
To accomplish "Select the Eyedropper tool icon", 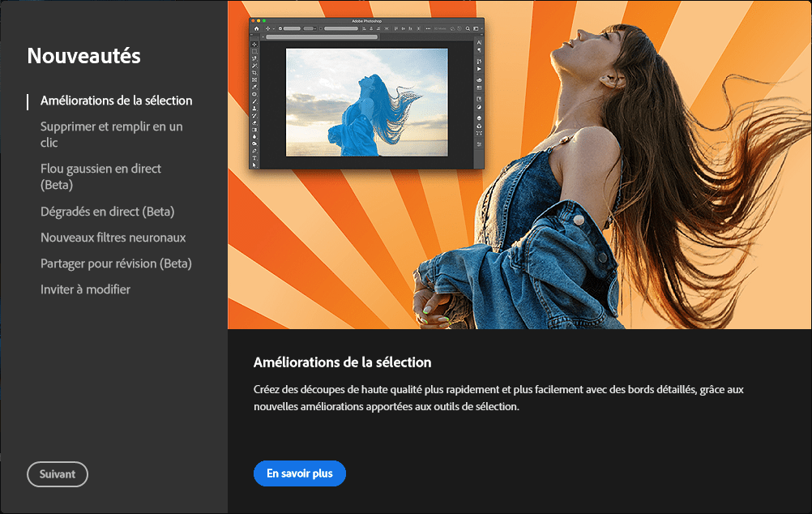I will tap(254, 87).
